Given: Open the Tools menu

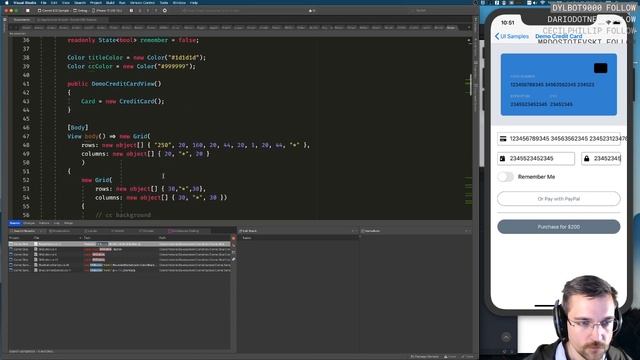Looking at the screenshot, I should pos(164,2).
